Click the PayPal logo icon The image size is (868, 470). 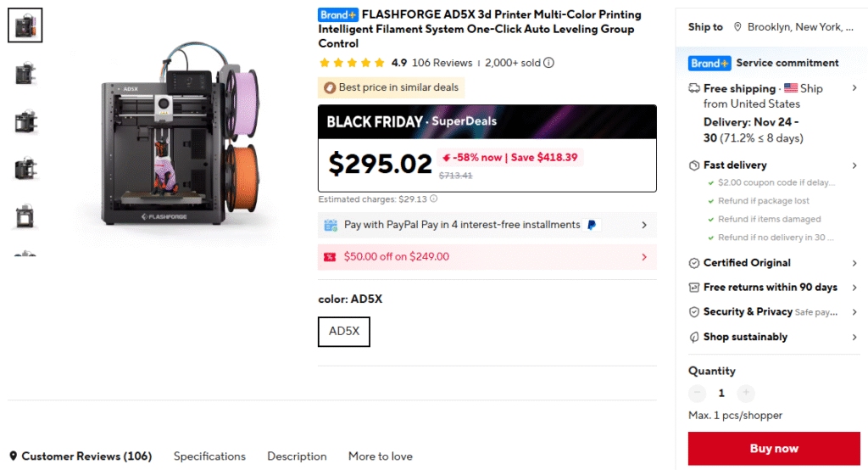click(x=593, y=226)
